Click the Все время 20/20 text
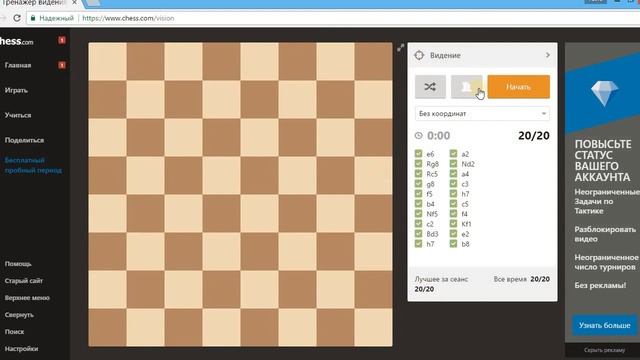Screen dimensions: 640x360 (522, 279)
